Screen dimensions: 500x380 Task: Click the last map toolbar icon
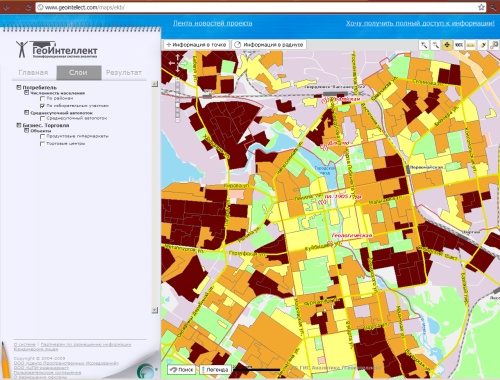pyautogui.click(x=494, y=45)
